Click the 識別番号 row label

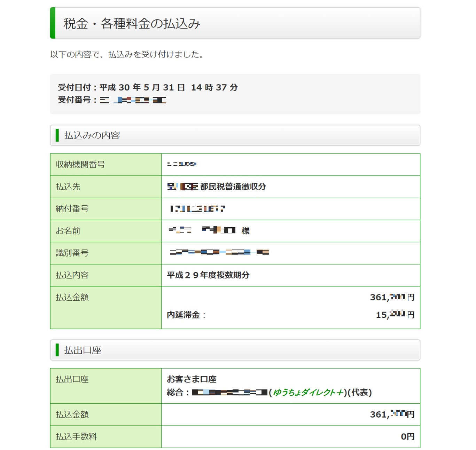(72, 253)
